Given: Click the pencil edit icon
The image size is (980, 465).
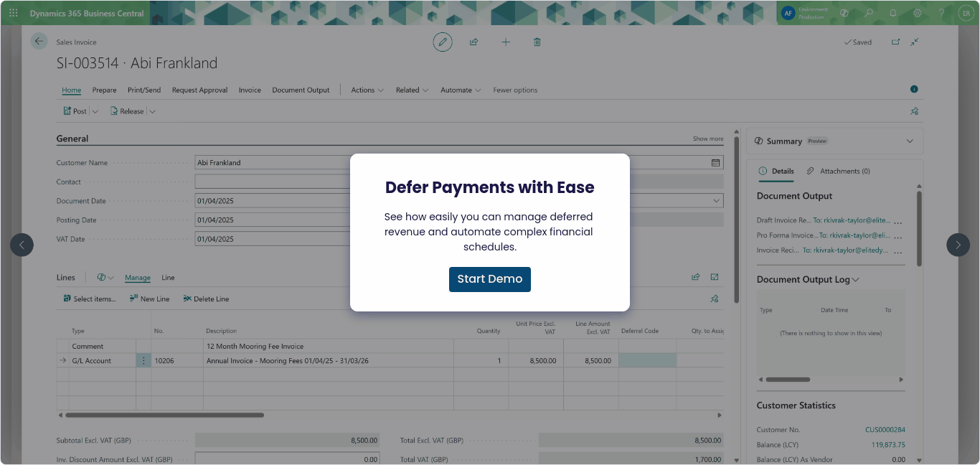Looking at the screenshot, I should (x=443, y=42).
